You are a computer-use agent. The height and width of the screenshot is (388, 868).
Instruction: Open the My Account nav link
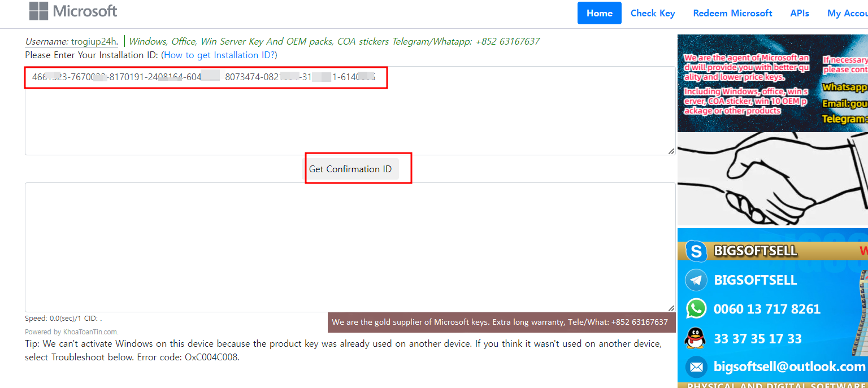[x=848, y=13]
